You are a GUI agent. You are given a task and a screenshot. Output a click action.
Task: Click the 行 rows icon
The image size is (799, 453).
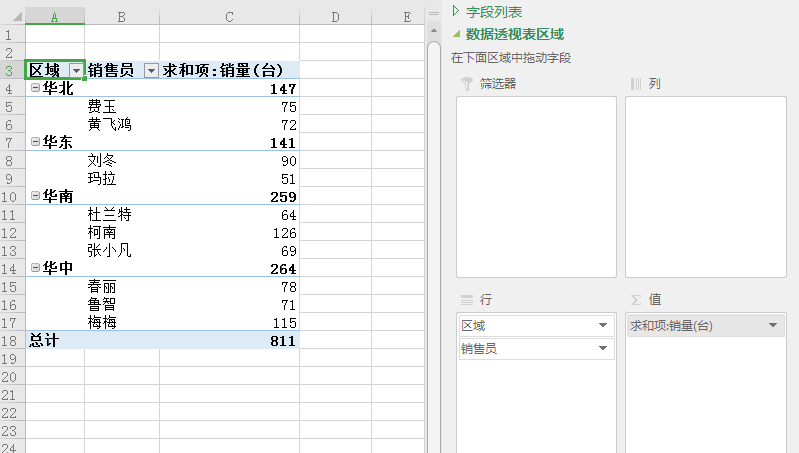467,300
